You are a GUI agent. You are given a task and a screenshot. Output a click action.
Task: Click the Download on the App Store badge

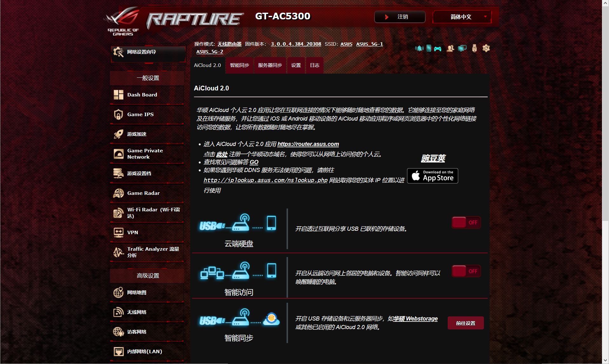pyautogui.click(x=432, y=176)
